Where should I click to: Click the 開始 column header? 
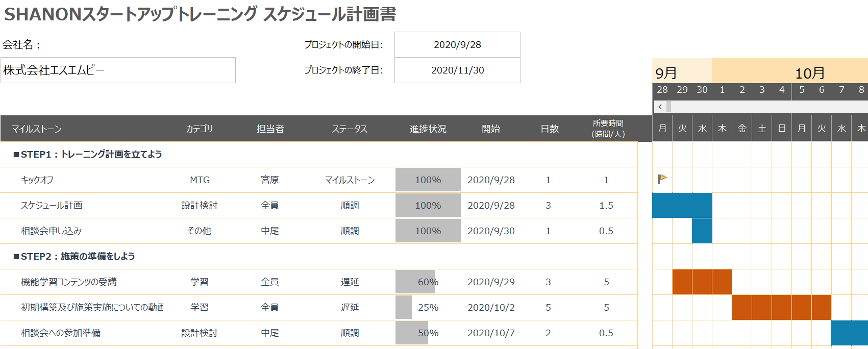[491, 129]
